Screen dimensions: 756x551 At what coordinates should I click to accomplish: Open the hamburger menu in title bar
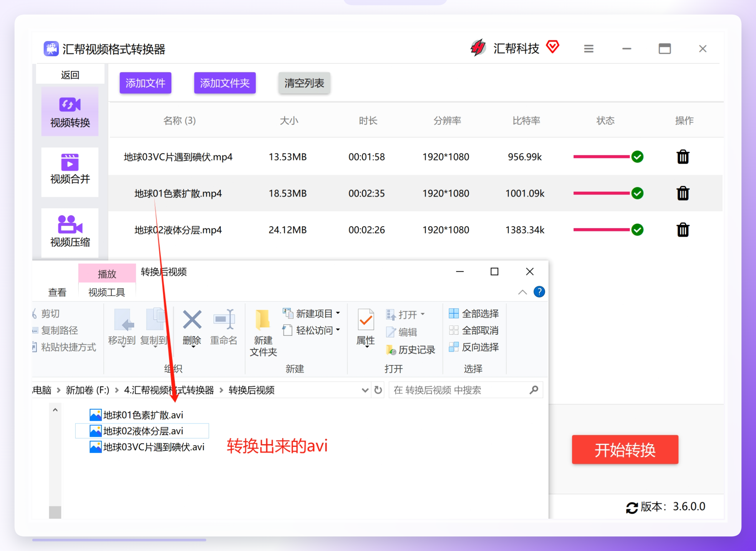point(589,49)
